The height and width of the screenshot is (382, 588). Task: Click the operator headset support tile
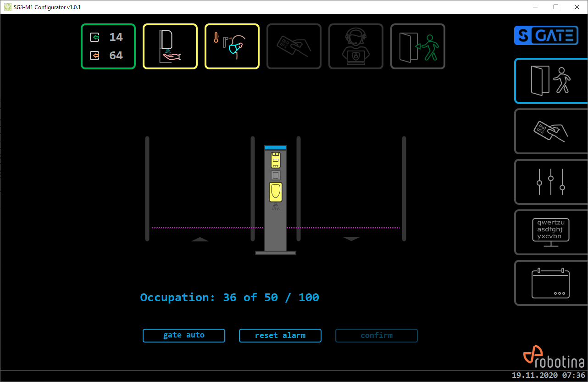point(356,46)
